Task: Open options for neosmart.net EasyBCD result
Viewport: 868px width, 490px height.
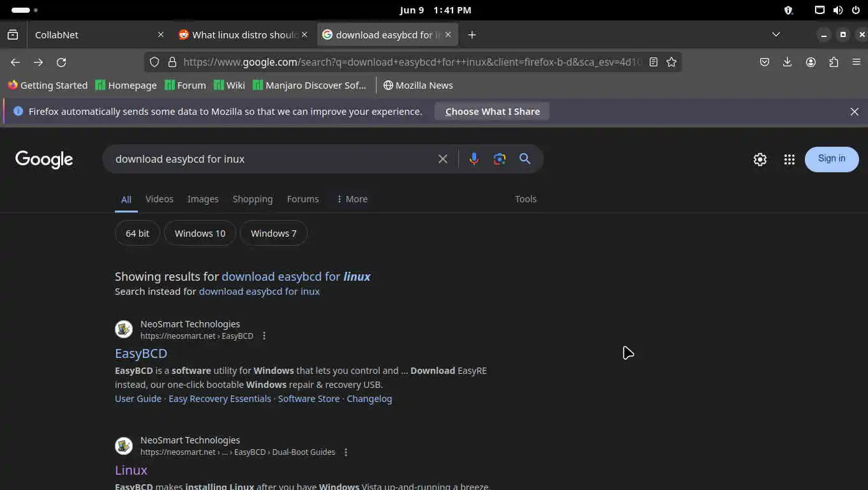Action: [x=264, y=336]
